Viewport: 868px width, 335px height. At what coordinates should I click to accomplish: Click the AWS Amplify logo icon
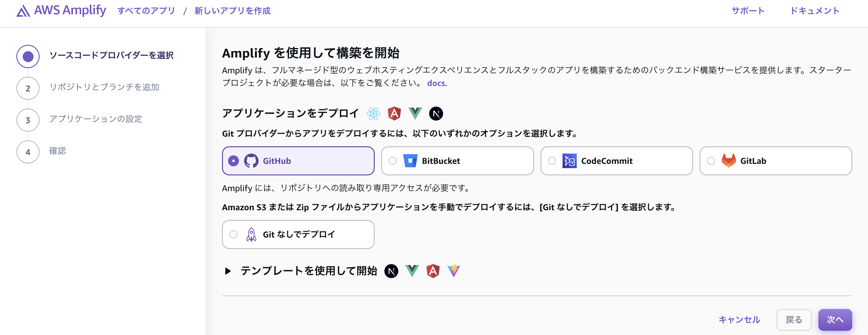click(x=23, y=11)
